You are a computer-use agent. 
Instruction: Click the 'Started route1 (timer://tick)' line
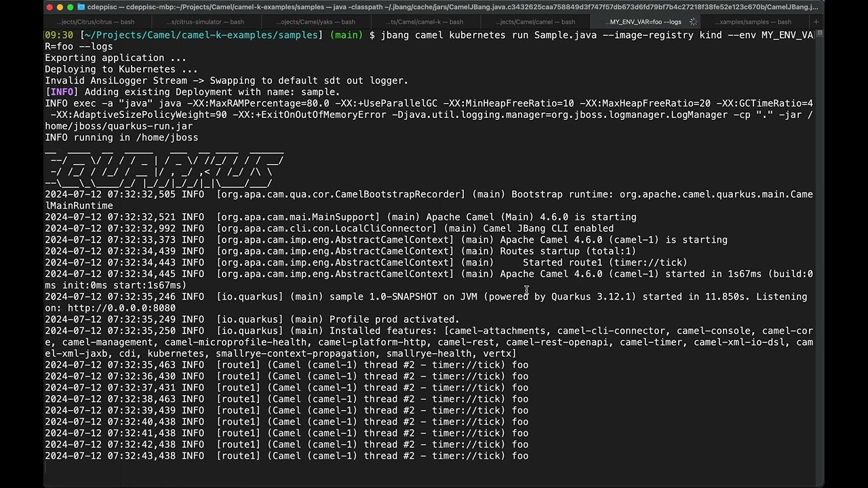[366, 262]
